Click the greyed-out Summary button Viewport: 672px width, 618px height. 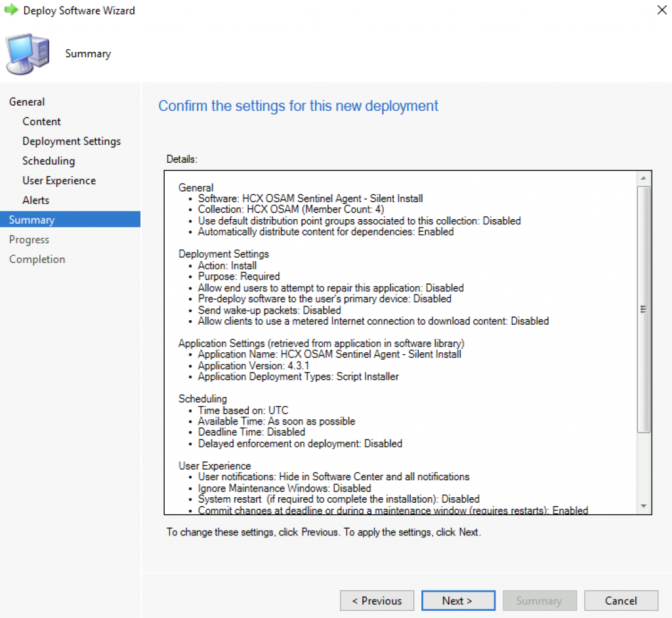tap(539, 600)
